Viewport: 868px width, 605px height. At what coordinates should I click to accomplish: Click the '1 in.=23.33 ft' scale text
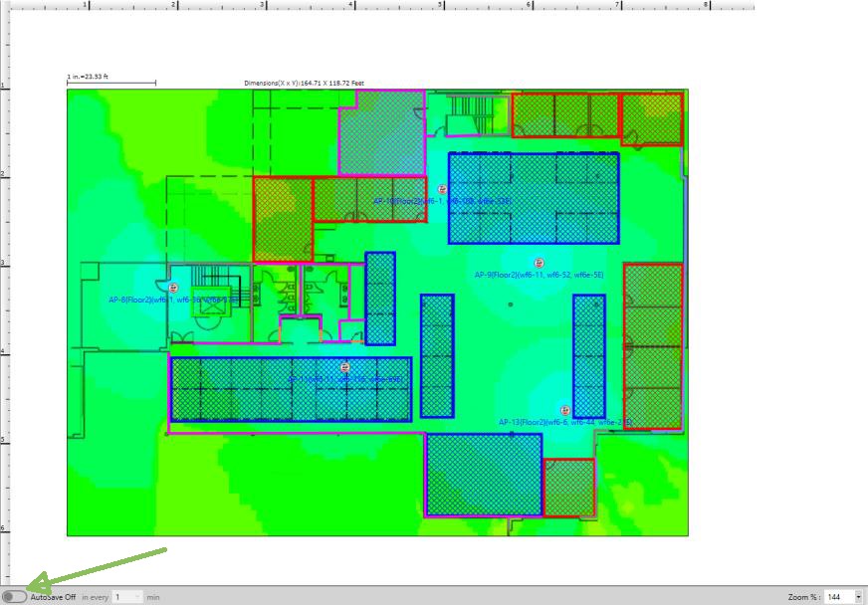click(x=88, y=77)
